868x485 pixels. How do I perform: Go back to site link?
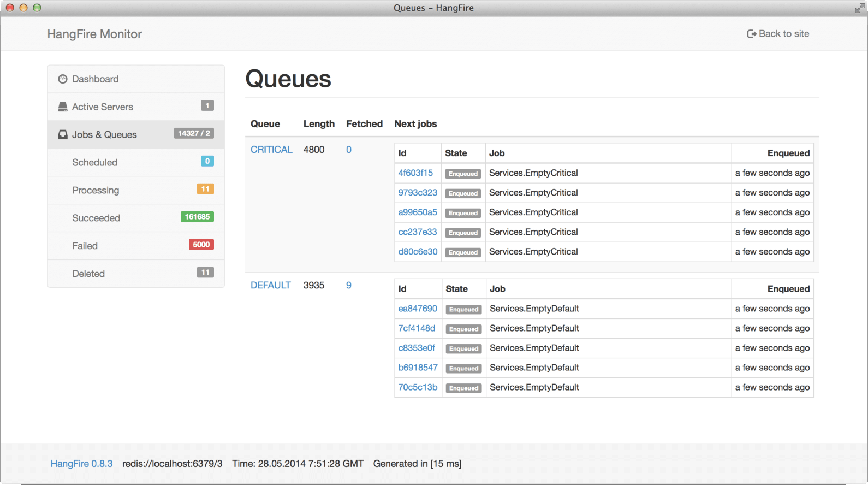[778, 34]
